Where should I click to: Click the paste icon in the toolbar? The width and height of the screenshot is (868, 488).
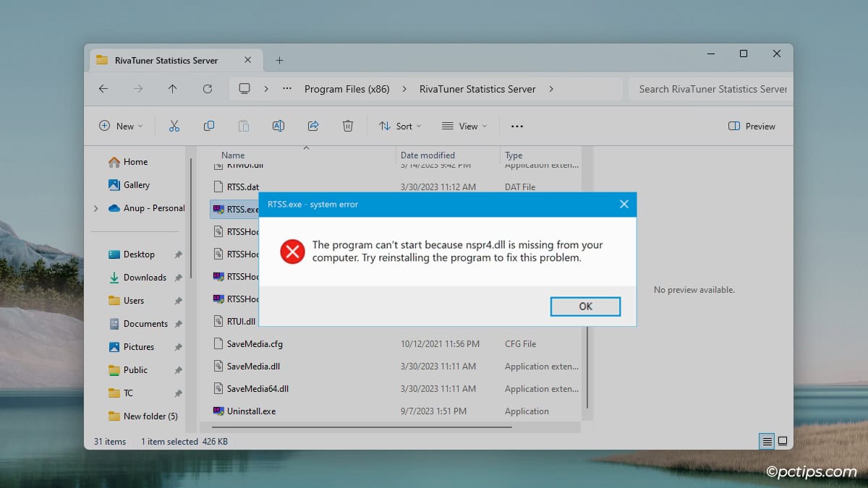[244, 126]
